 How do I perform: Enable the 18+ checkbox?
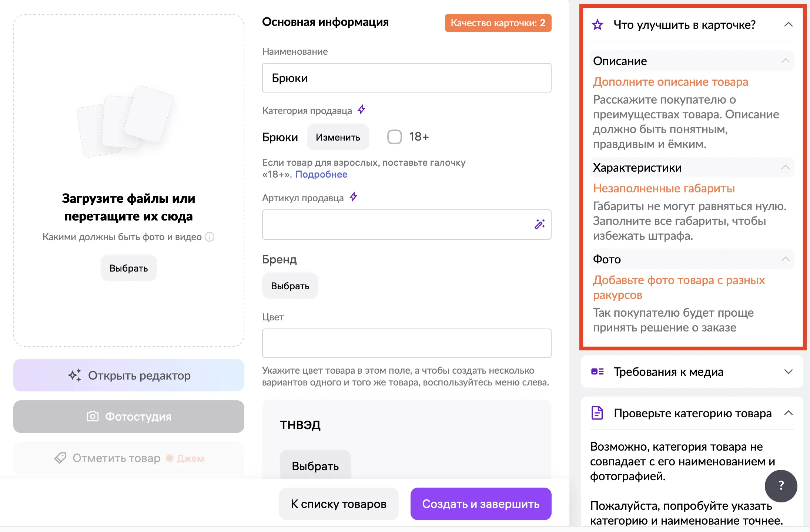[394, 137]
